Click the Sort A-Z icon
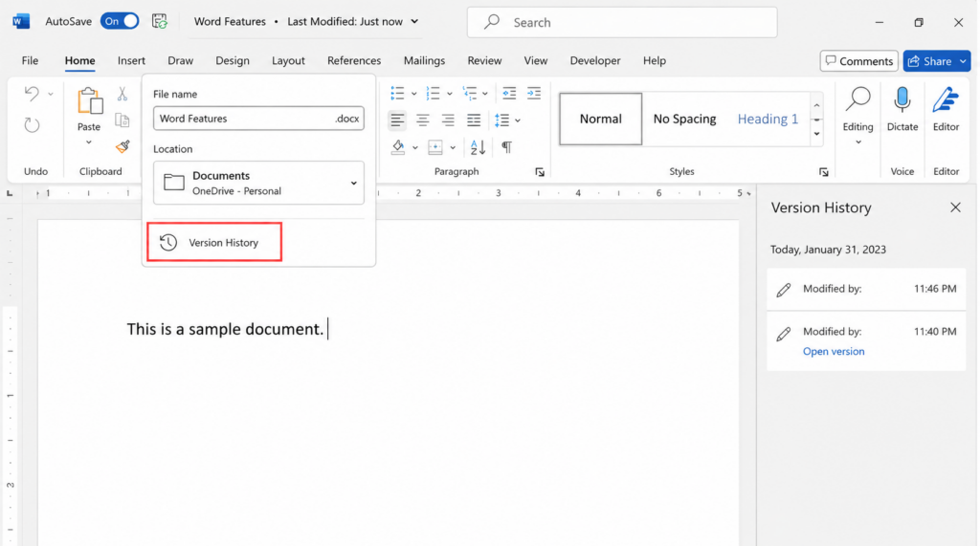 (x=479, y=147)
